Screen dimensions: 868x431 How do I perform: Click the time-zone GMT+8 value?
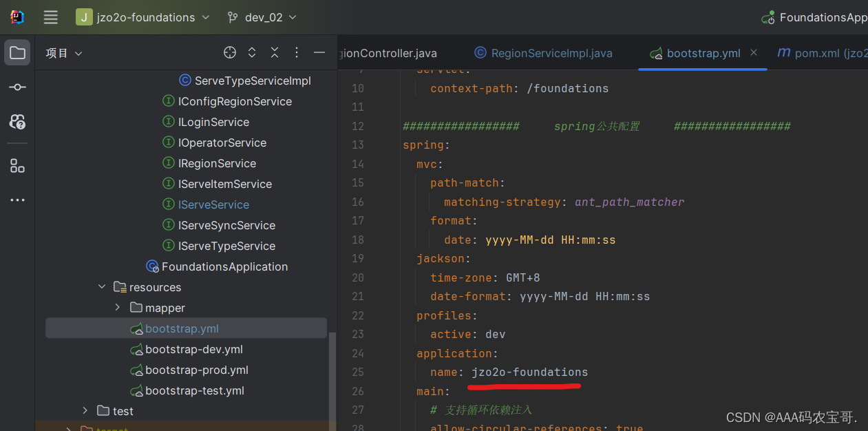(x=523, y=277)
